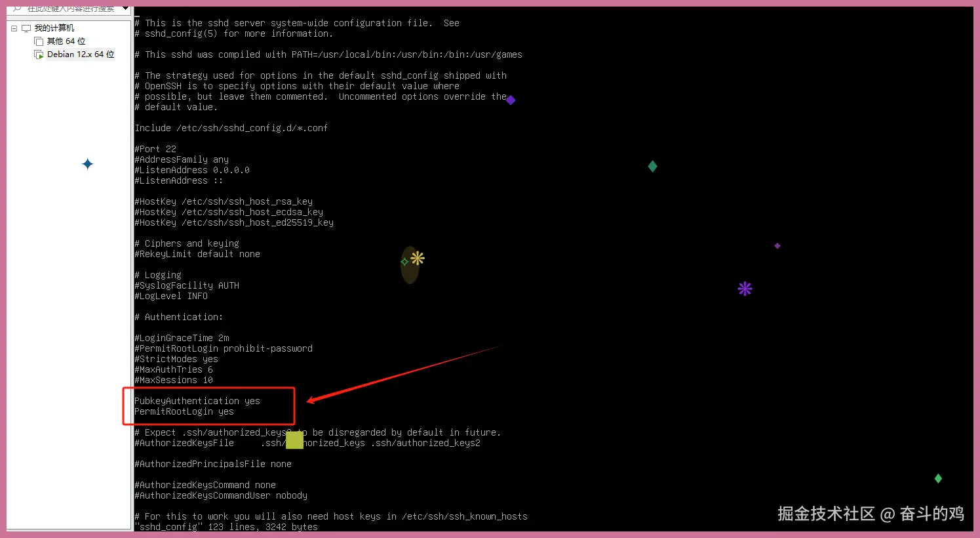Click the # Authentication: comment line

[x=179, y=317]
